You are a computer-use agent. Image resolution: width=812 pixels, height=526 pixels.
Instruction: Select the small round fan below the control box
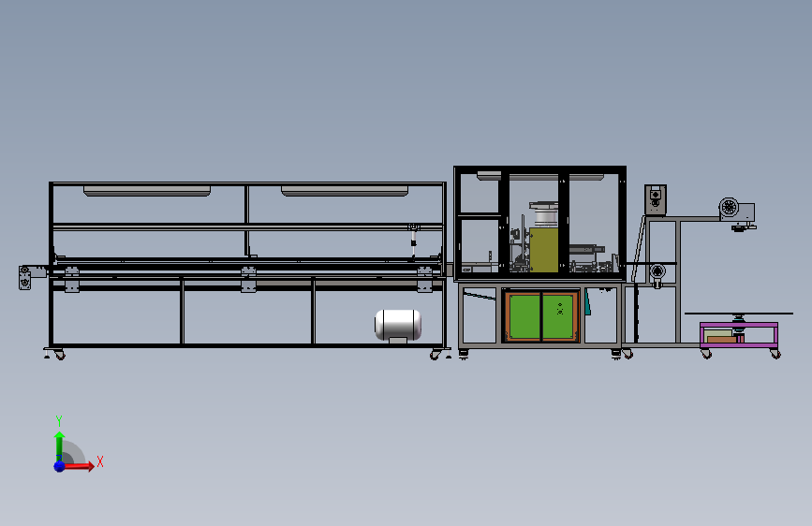point(657,271)
